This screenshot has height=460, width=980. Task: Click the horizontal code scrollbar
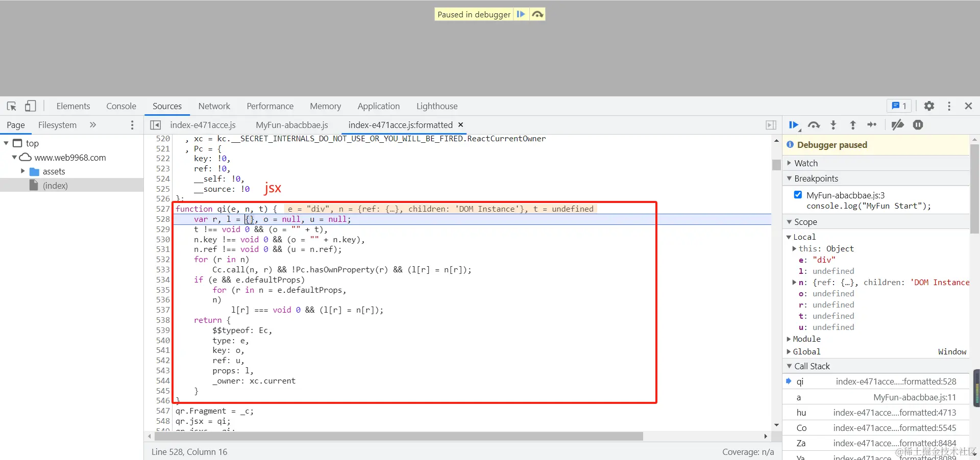[x=399, y=436]
